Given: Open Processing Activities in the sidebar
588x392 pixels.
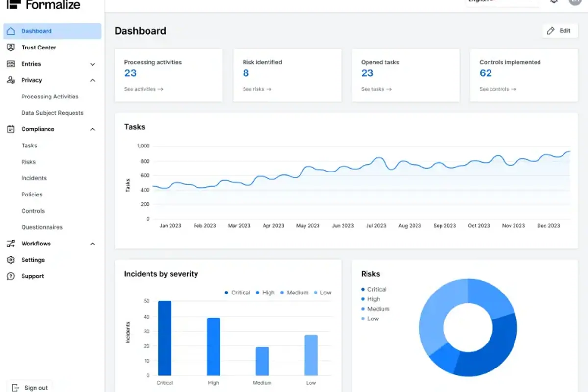Looking at the screenshot, I should 50,97.
